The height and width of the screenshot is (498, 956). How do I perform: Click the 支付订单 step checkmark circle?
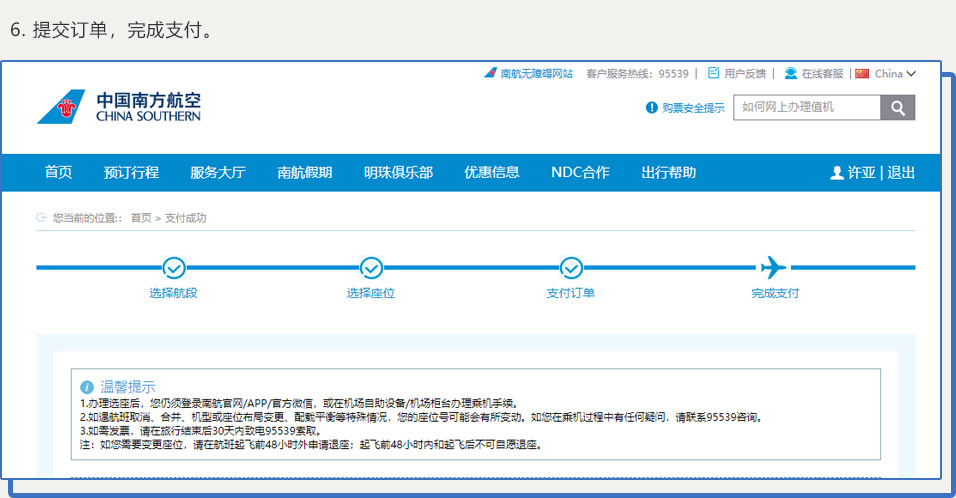pyautogui.click(x=571, y=268)
